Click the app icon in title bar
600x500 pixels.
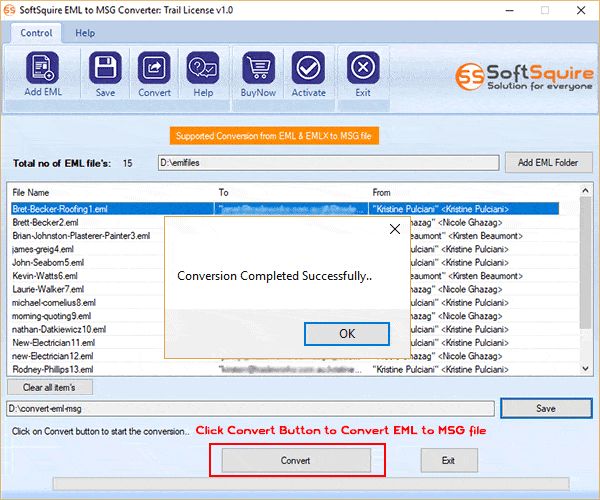[8, 10]
